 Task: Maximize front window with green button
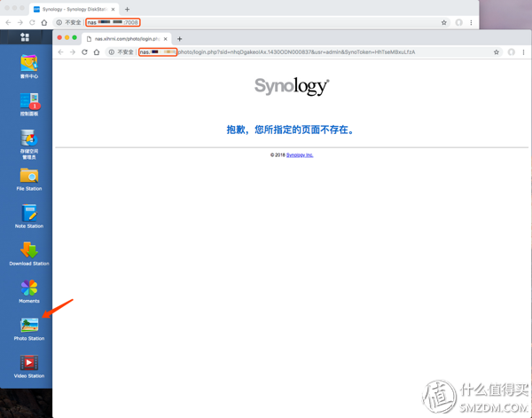[74, 37]
